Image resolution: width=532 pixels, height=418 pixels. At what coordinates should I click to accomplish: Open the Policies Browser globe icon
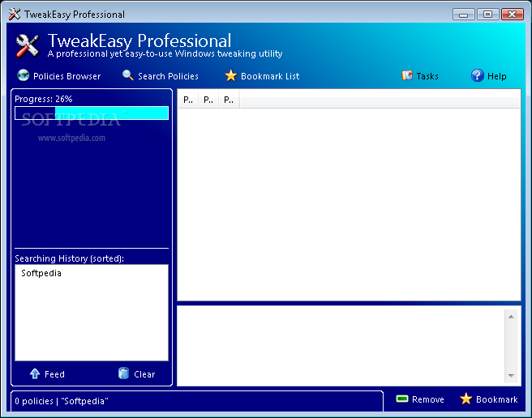[x=23, y=75]
